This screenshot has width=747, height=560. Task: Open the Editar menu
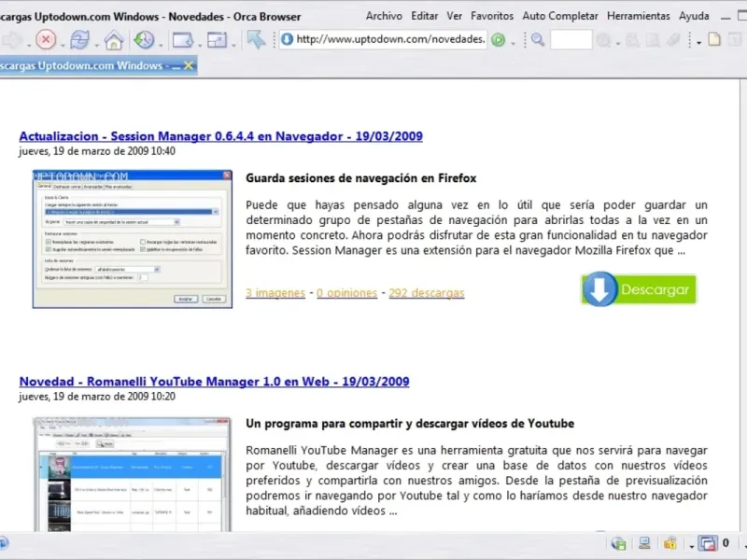(425, 16)
